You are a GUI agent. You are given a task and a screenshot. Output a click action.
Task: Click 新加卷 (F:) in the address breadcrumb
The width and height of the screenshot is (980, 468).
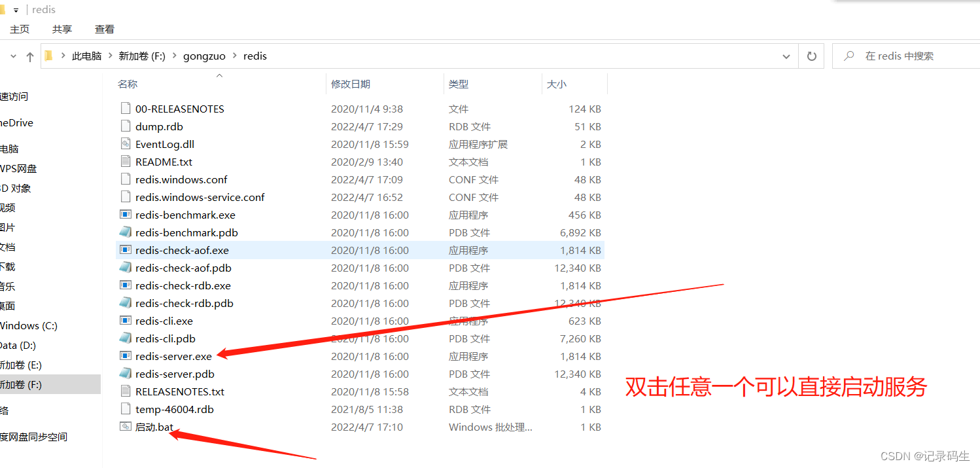pos(142,56)
